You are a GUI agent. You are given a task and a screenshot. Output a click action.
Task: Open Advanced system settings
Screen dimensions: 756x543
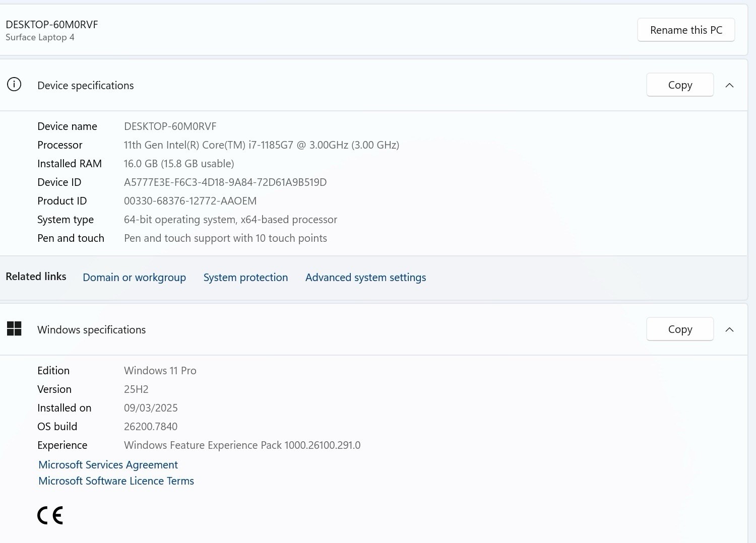coord(365,278)
